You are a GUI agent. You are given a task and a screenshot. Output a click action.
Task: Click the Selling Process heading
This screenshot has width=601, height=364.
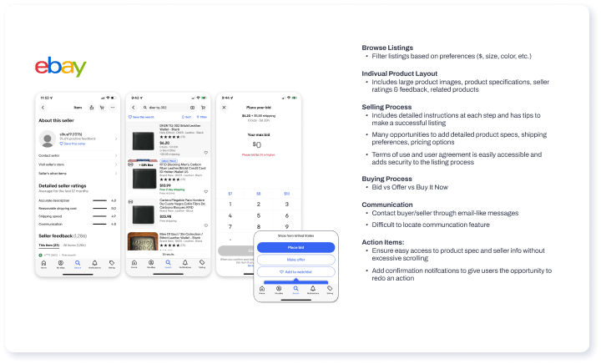pos(386,108)
